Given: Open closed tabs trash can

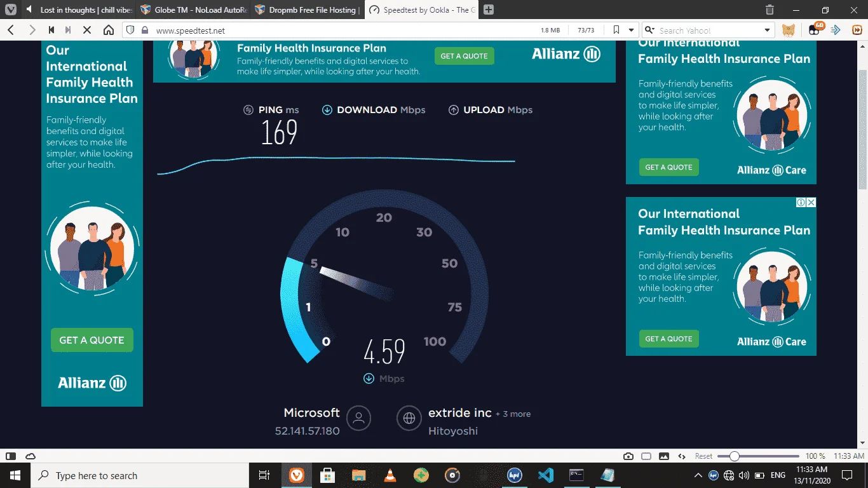Looking at the screenshot, I should coord(770,10).
